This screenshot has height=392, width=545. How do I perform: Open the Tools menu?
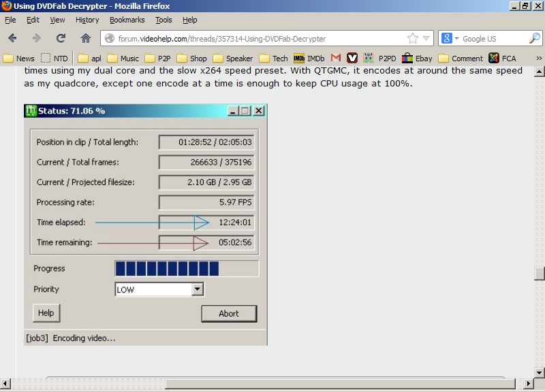[x=163, y=20]
